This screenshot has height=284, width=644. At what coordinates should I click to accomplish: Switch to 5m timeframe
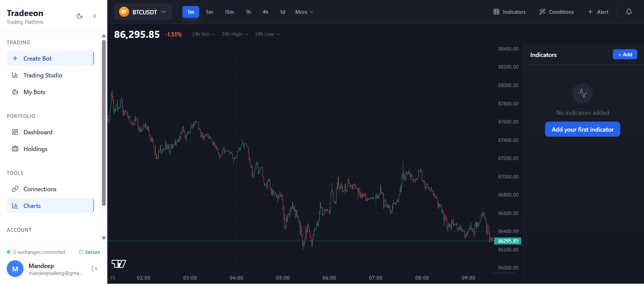[210, 12]
